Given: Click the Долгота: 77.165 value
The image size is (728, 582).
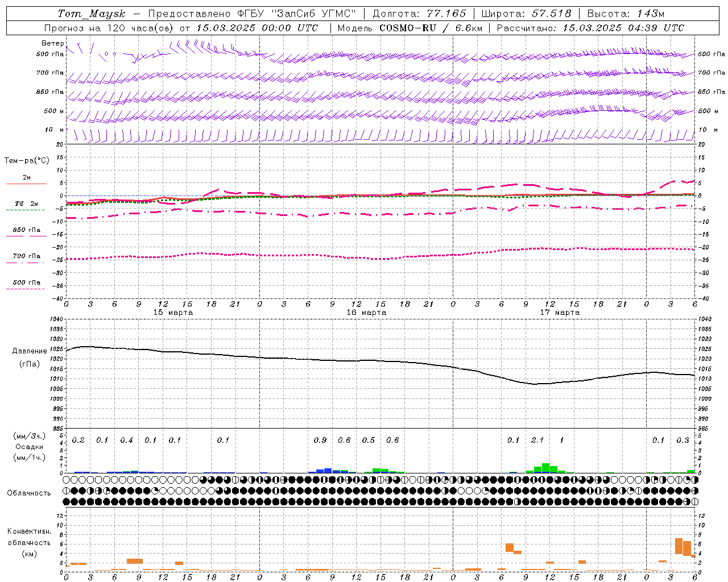Looking at the screenshot, I should (419, 14).
